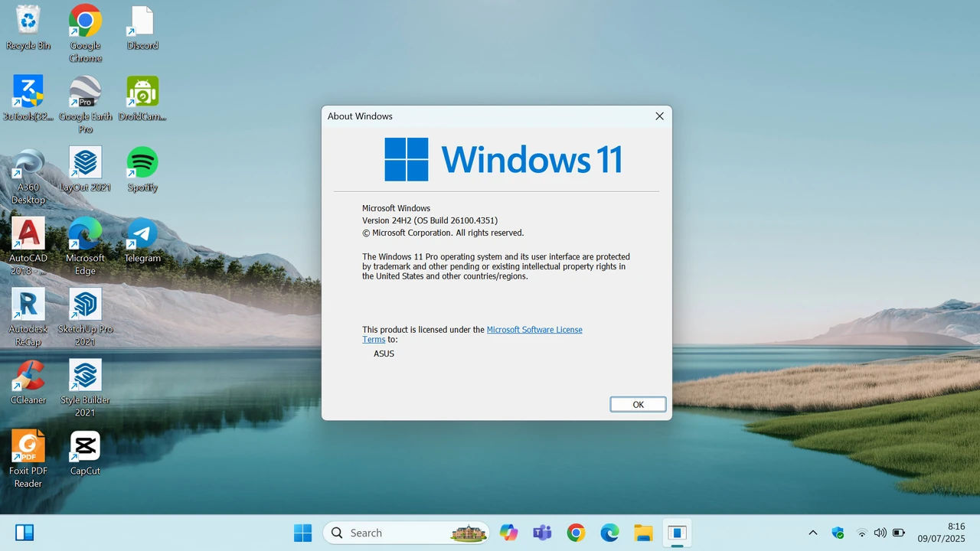Select the CapCut desktop shortcut
The width and height of the screenshot is (980, 551).
coord(85,454)
